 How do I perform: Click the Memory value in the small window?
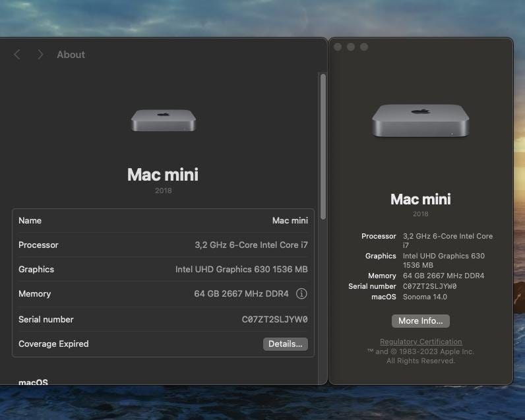443,276
